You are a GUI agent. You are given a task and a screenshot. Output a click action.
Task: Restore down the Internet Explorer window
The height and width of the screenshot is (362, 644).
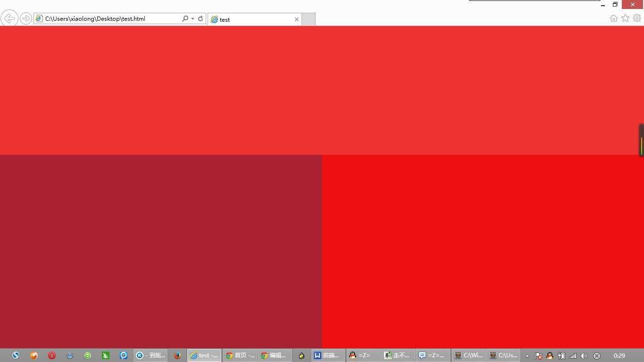[615, 5]
